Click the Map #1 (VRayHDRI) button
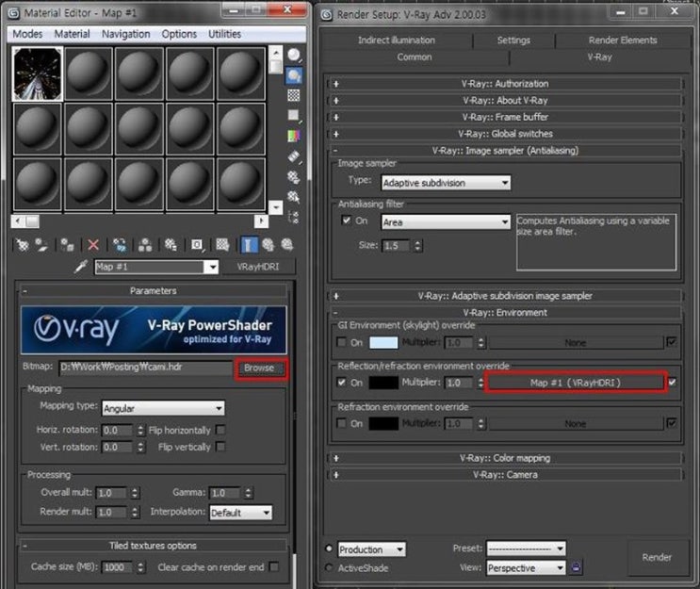 576,383
